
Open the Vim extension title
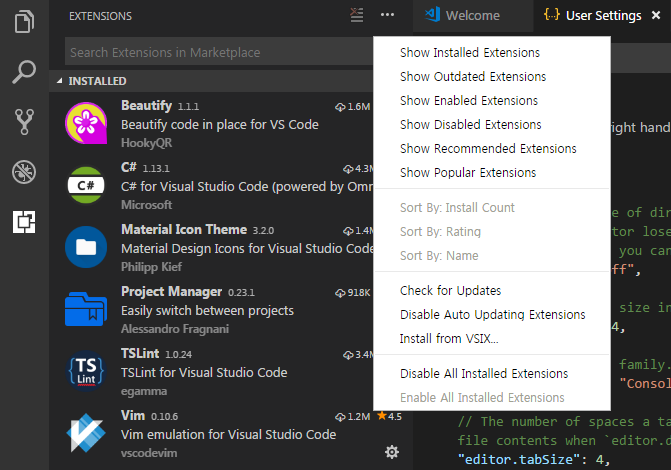[x=133, y=415]
